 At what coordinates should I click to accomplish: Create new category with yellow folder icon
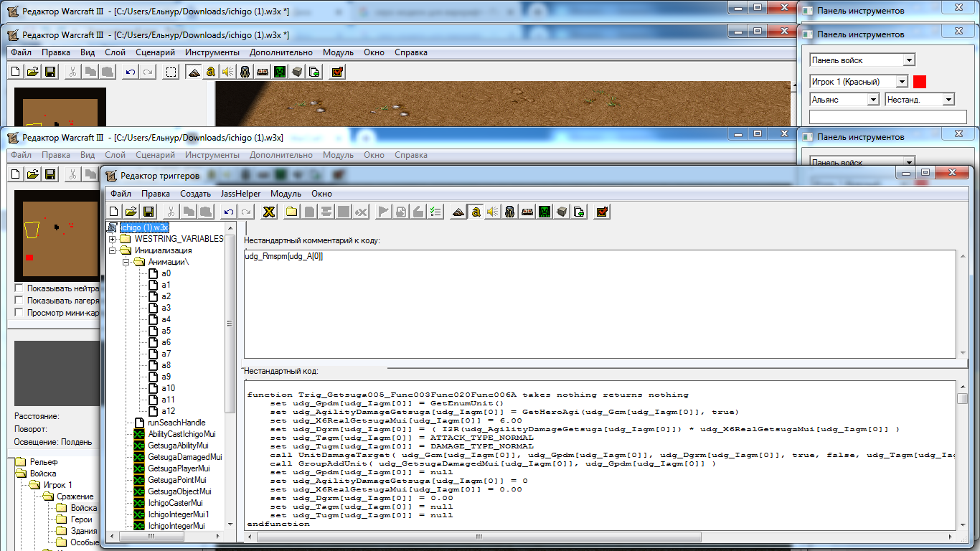click(x=292, y=212)
